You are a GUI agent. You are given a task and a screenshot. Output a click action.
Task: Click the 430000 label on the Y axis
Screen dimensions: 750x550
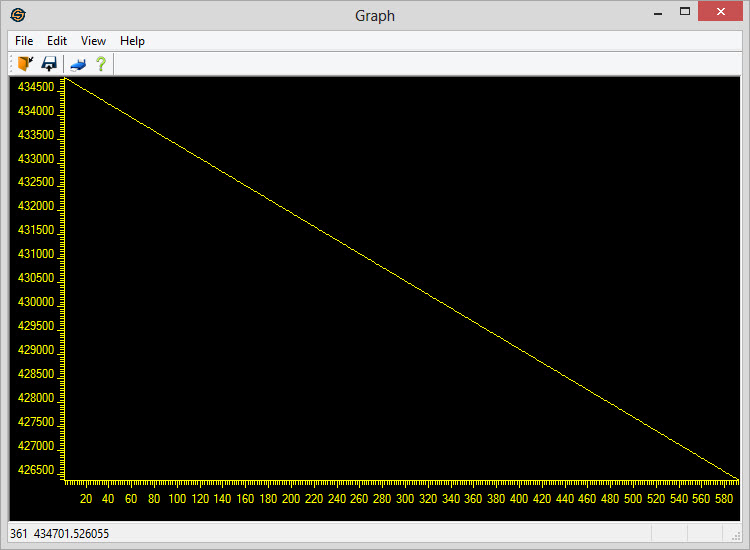pyautogui.click(x=35, y=302)
